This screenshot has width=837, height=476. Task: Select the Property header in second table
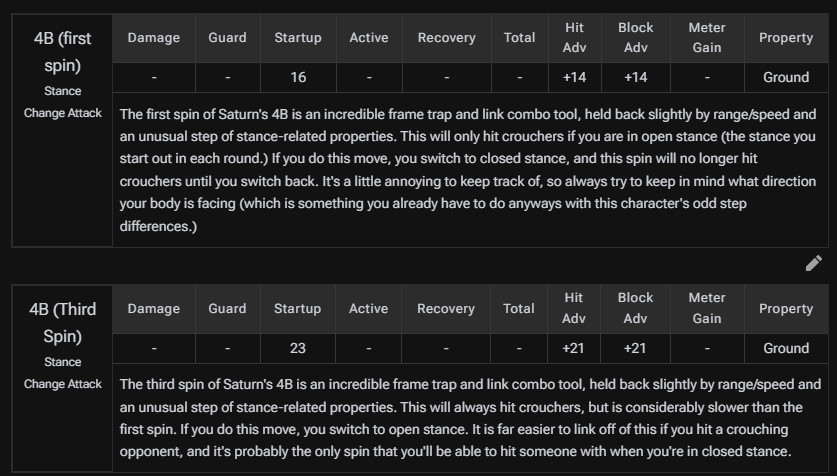click(786, 308)
